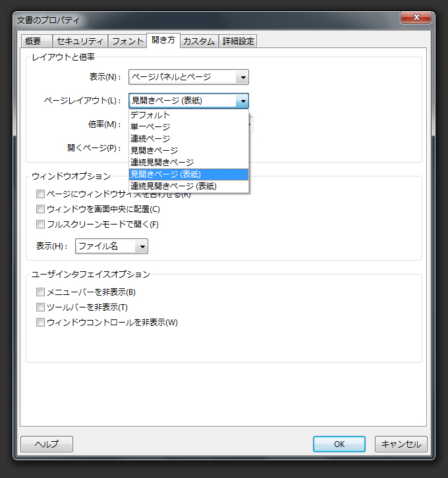
Task: Enable フルスクリーンモードで開く
Action: pyautogui.click(x=40, y=225)
